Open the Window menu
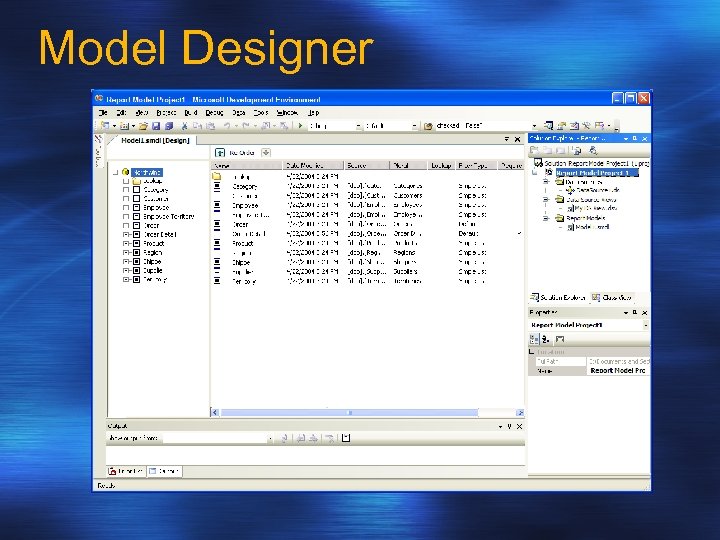This screenshot has height=540, width=720. point(287,112)
